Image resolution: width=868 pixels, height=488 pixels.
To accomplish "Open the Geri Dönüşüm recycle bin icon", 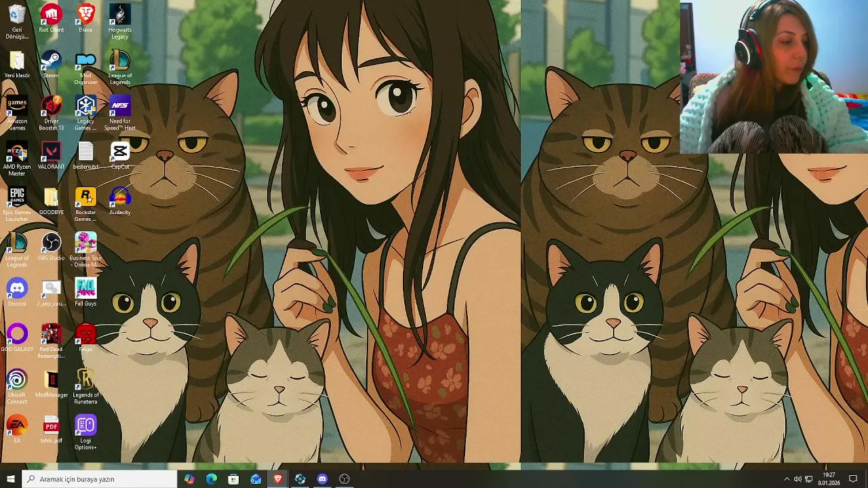I will [17, 21].
